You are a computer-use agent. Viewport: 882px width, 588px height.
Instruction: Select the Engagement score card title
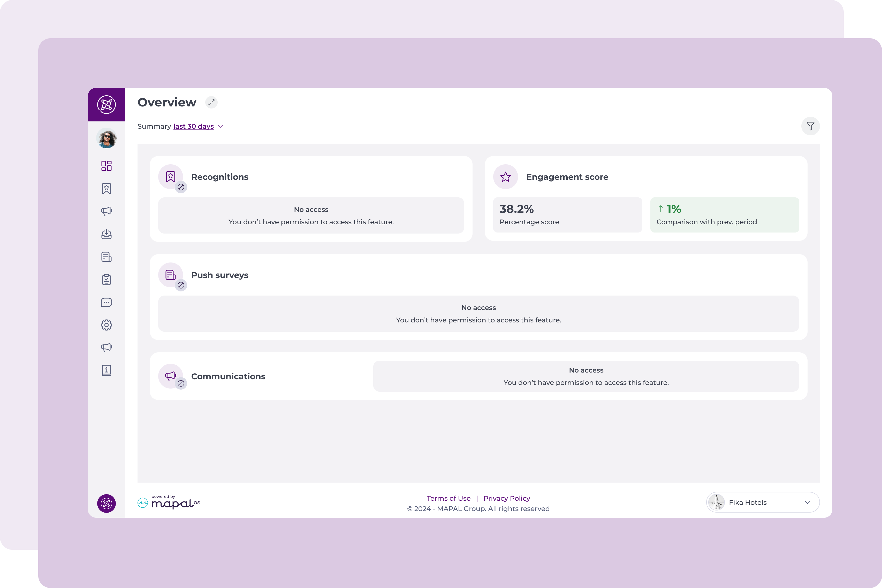[x=567, y=177]
